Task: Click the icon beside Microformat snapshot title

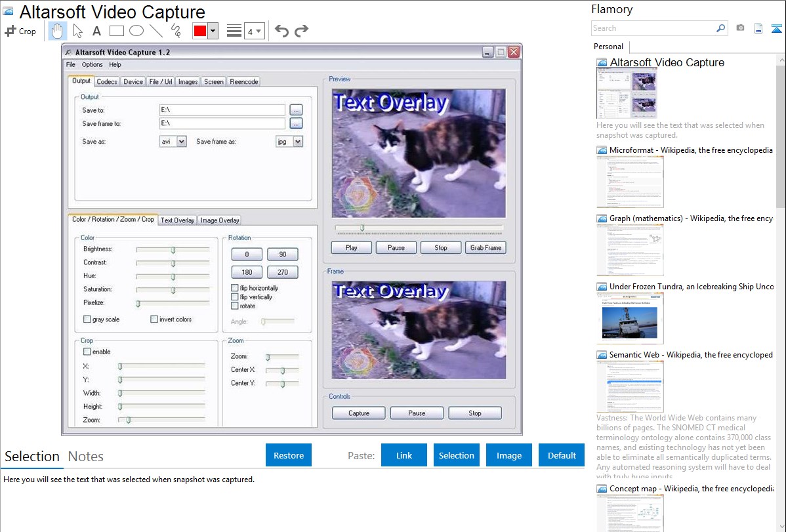Action: click(x=602, y=150)
